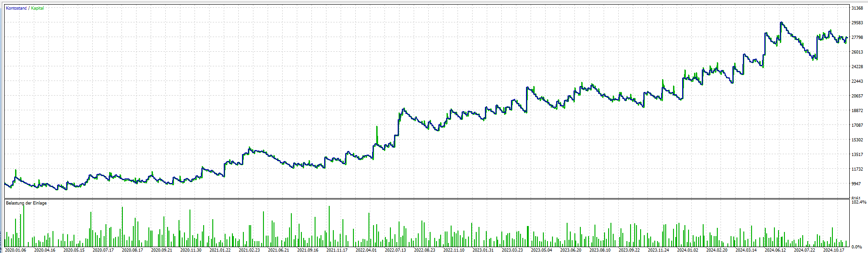Click the 2020.07.17 date label
Viewport: 868px width, 253px height.
[103, 250]
